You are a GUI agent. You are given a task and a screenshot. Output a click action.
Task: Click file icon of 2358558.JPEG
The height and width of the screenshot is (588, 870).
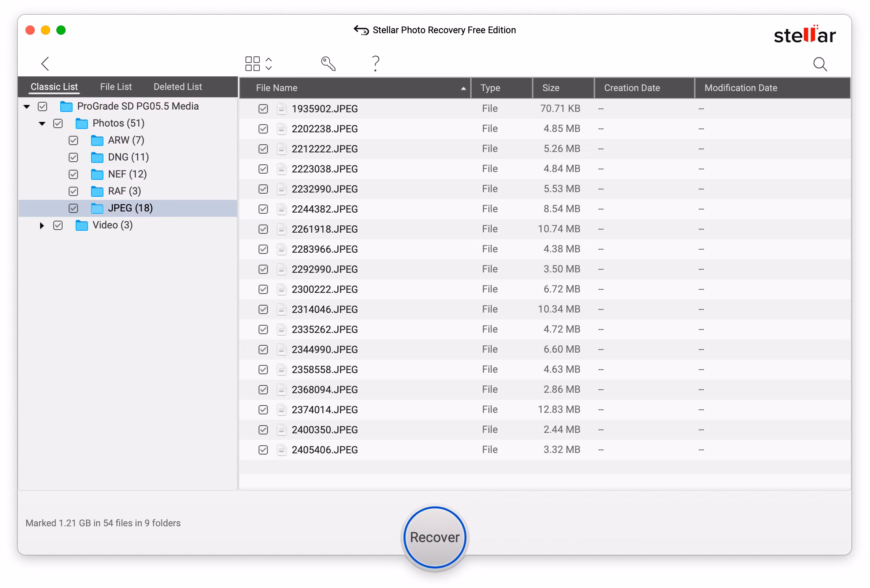pos(282,370)
